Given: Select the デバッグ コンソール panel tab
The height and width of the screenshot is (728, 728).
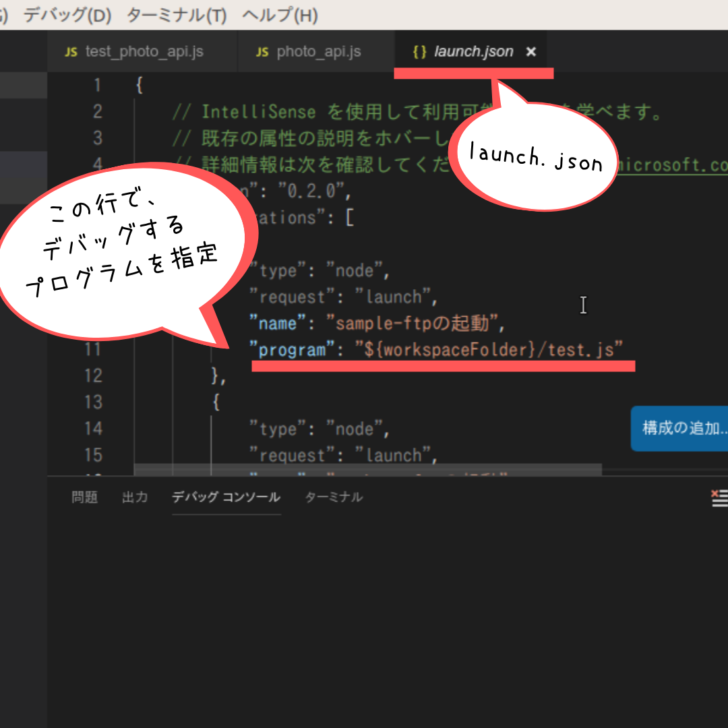Looking at the screenshot, I should [226, 497].
